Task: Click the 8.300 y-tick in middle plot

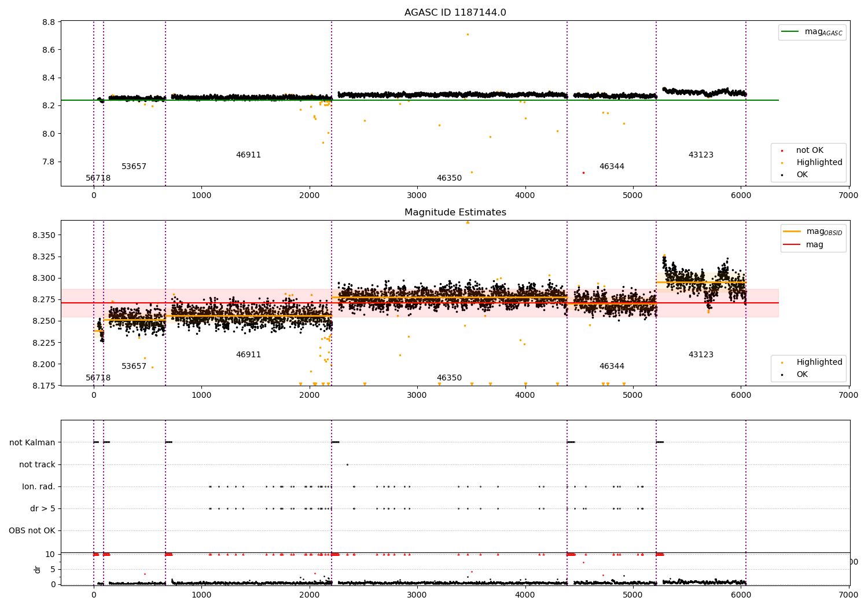Action: click(x=44, y=279)
